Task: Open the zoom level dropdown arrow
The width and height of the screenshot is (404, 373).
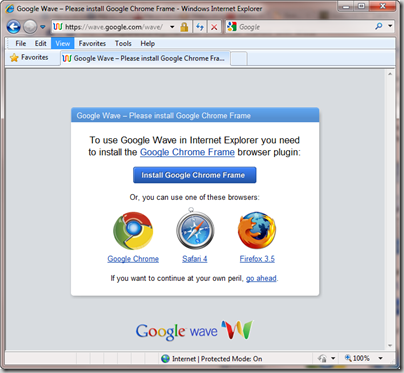Action: pyautogui.click(x=380, y=358)
